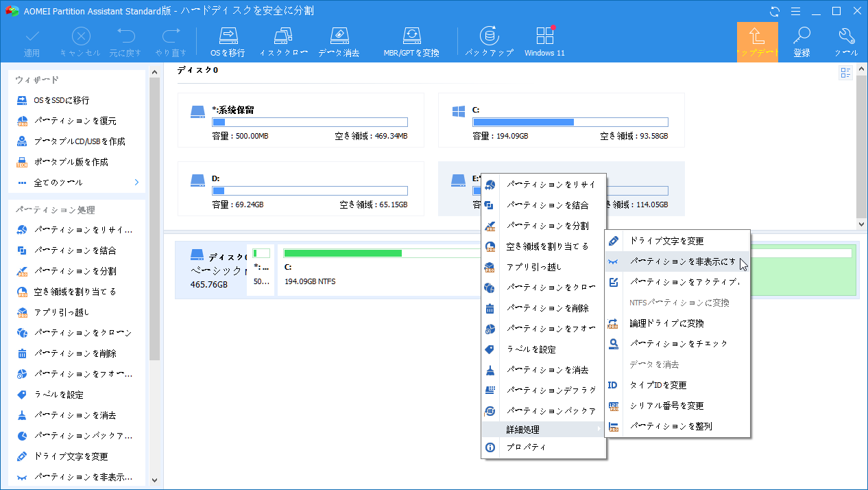The image size is (868, 490).
Task: Toggle the disk view layout icon
Action: tap(845, 73)
